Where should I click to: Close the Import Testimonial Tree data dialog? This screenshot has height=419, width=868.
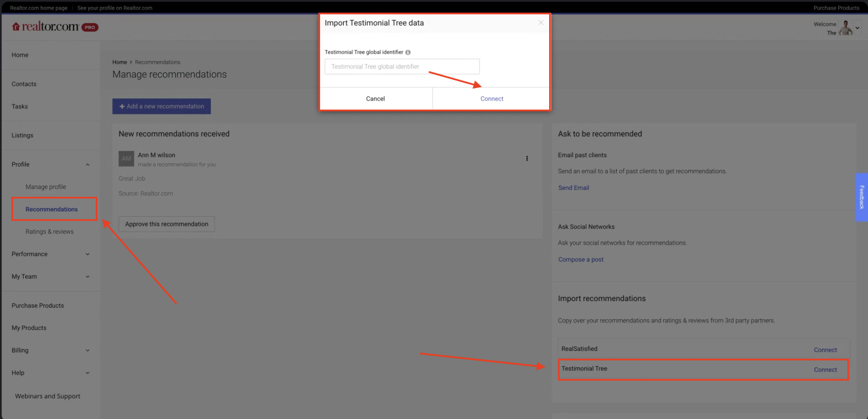tap(541, 23)
